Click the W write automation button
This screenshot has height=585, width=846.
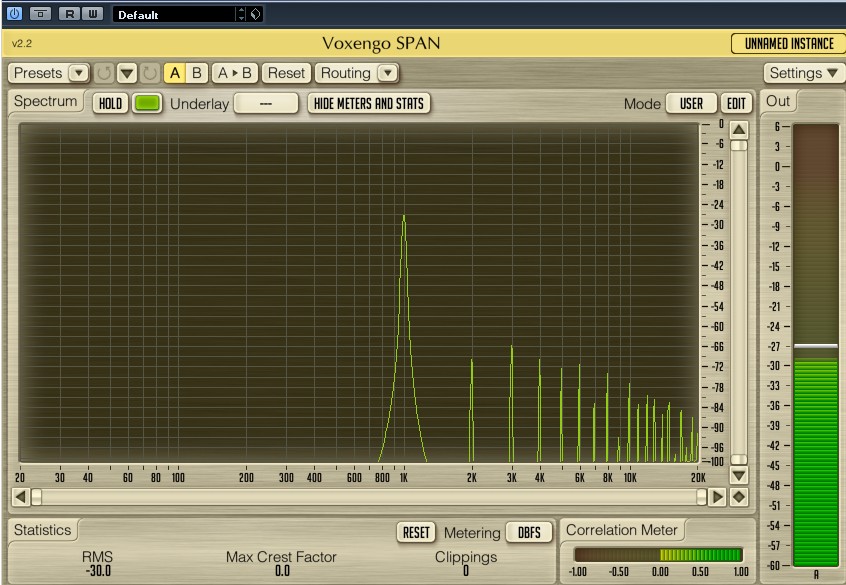[x=92, y=14]
